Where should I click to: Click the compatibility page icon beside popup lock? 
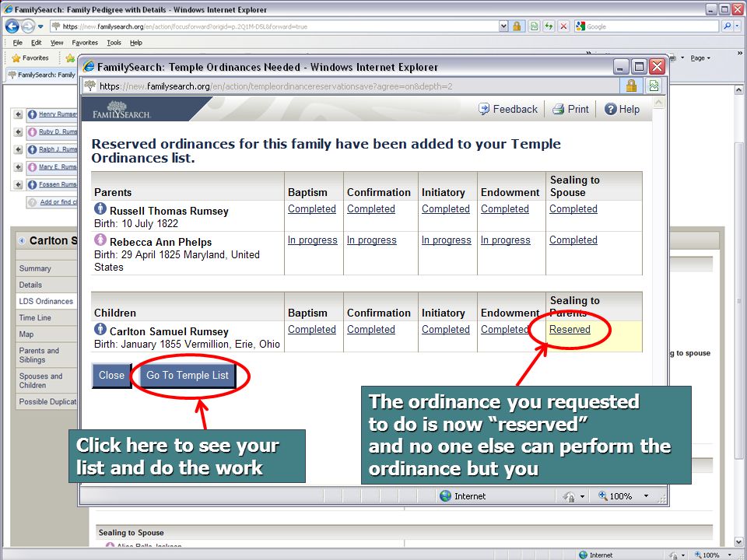pos(654,86)
